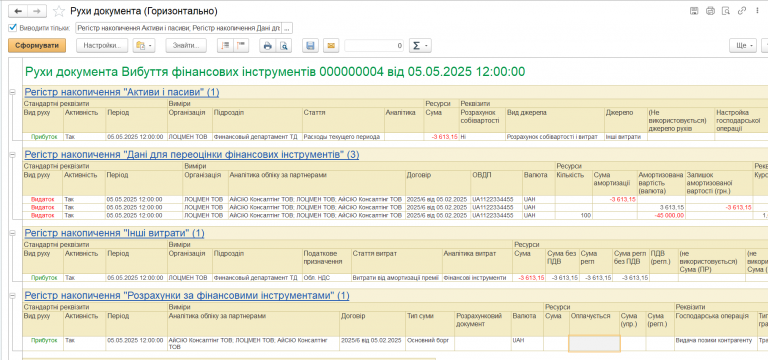Image resolution: width=768 pixels, height=360 pixels.
Task: Send the report by email with the envelope icon
Action: pos(331,46)
